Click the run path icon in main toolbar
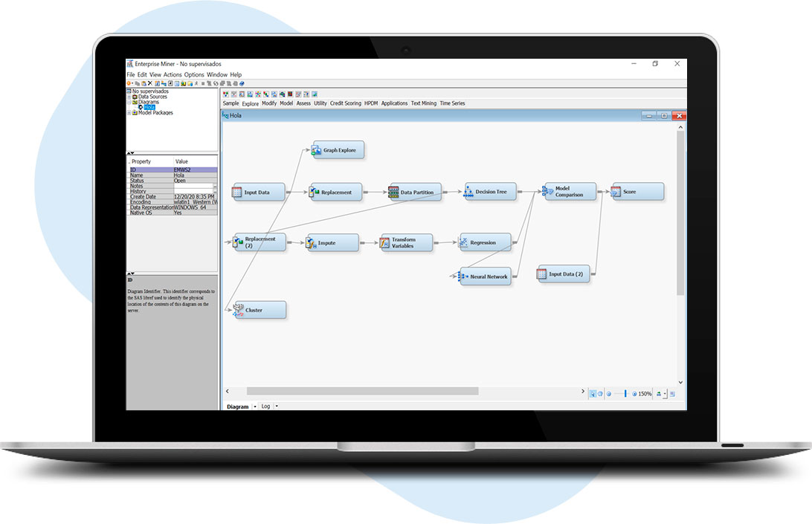This screenshot has height=524, width=812. 196,83
